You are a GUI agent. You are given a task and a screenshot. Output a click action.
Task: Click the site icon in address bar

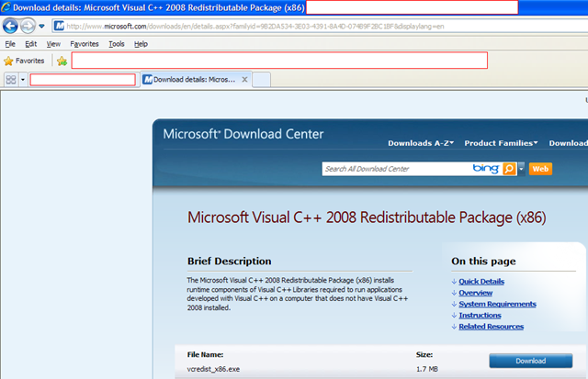[59, 26]
